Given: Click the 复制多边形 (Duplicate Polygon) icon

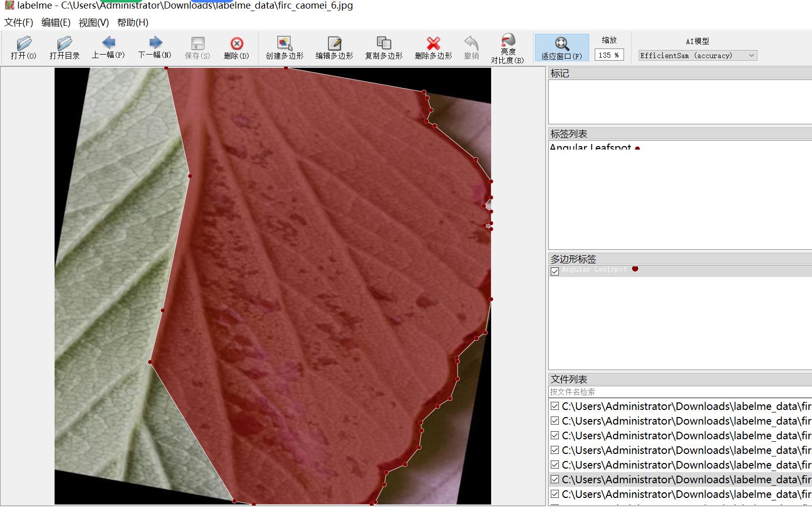Looking at the screenshot, I should (x=384, y=48).
